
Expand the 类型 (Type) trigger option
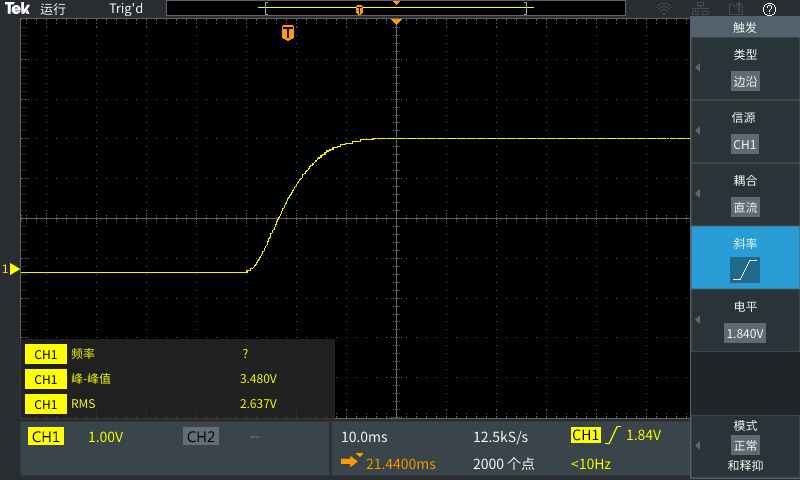point(745,70)
